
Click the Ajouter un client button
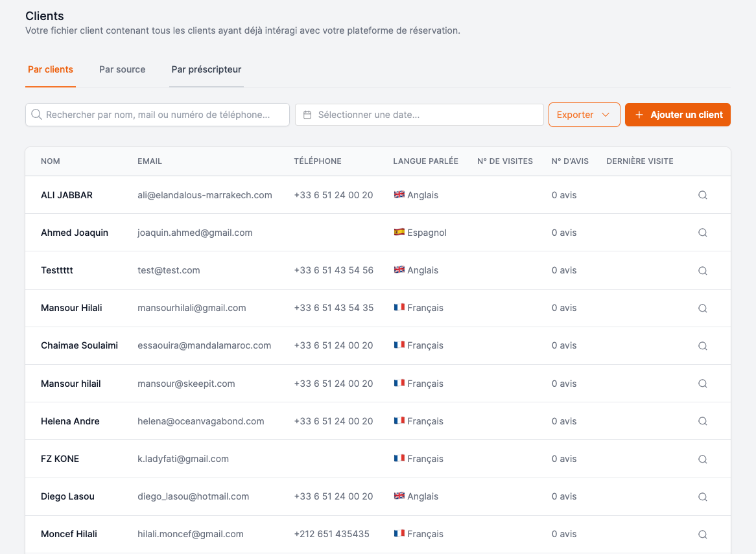tap(678, 114)
